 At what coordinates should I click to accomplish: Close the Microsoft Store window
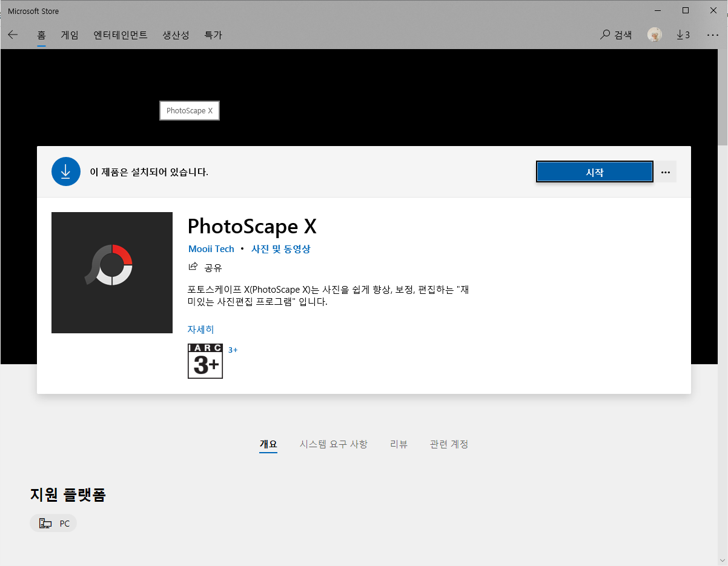pos(713,10)
